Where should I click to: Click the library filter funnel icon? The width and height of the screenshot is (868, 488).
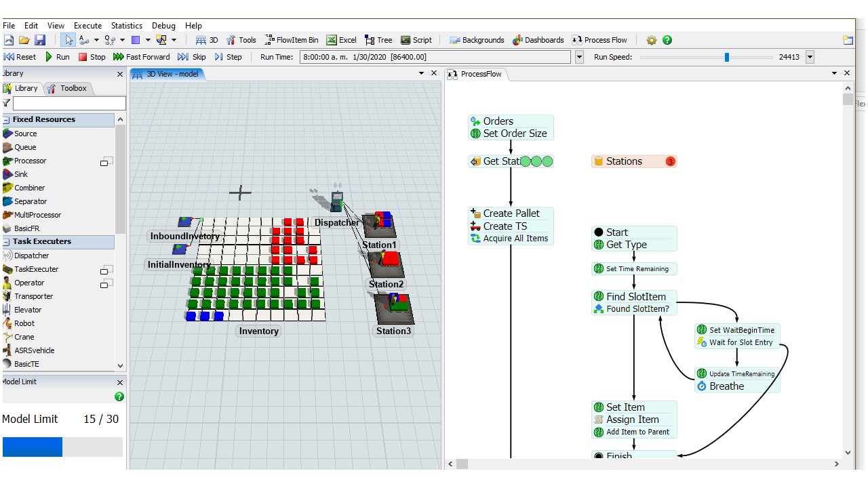[x=6, y=103]
